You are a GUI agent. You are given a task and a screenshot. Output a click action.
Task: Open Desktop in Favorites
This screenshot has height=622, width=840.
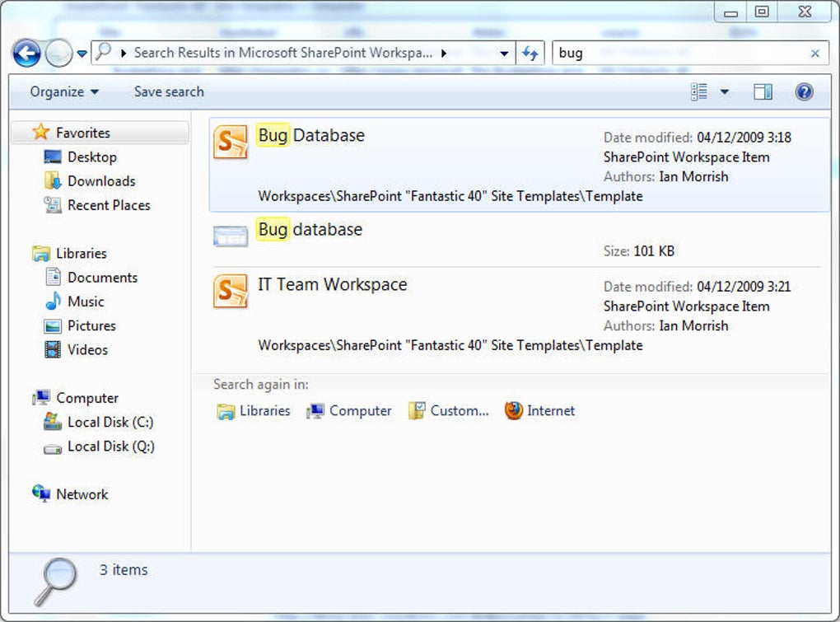coord(91,157)
